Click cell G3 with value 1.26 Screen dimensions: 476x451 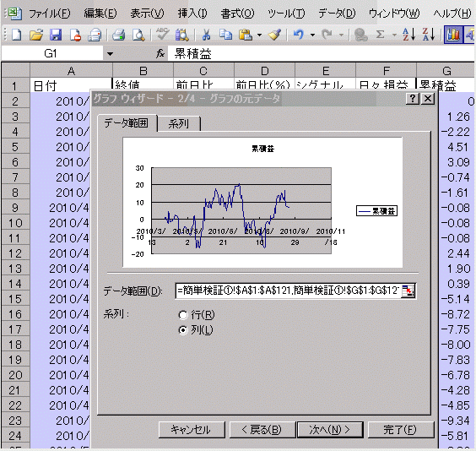(457, 117)
